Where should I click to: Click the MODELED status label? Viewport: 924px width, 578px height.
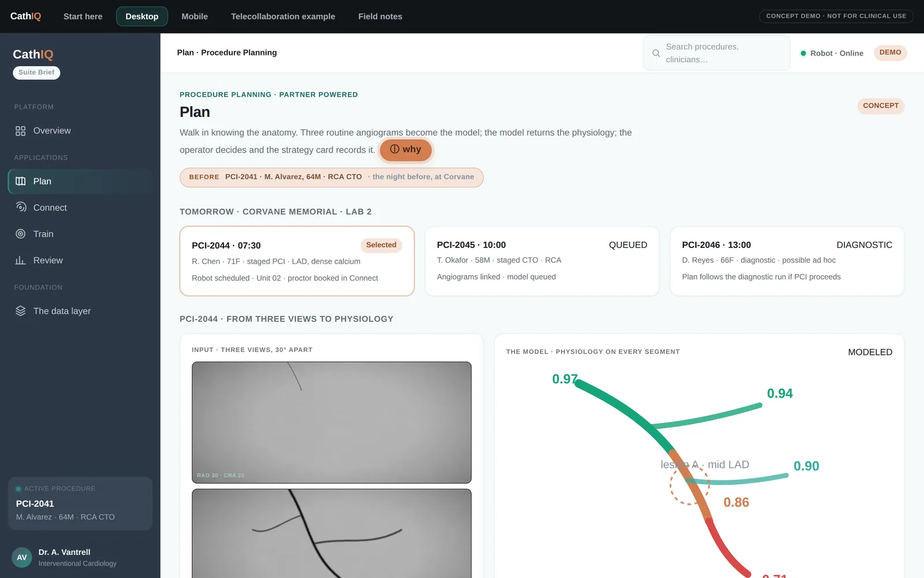tap(870, 353)
